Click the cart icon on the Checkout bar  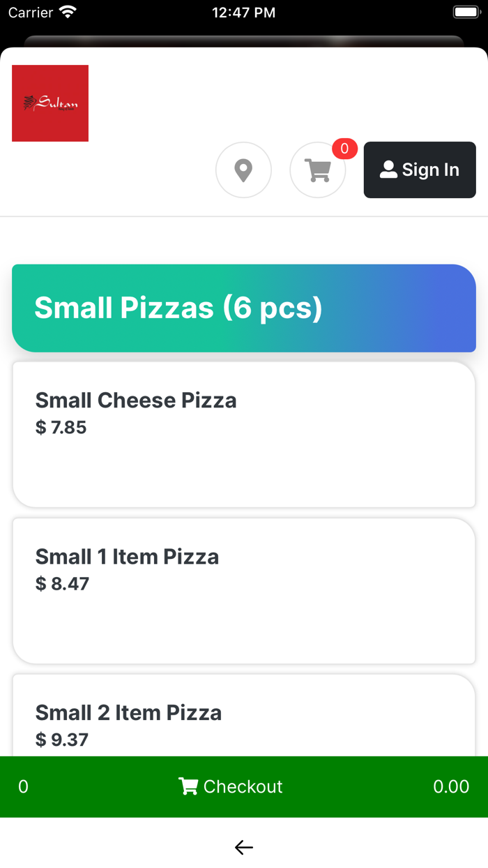click(188, 786)
